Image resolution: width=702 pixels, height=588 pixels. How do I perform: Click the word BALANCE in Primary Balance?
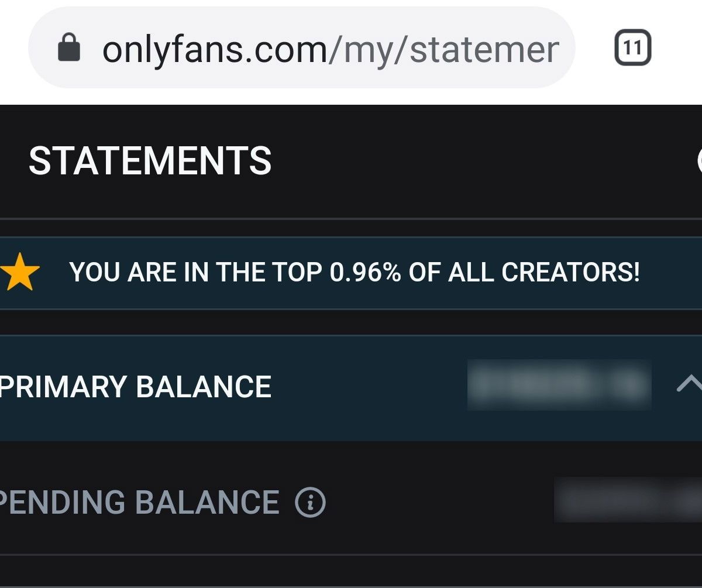click(204, 387)
